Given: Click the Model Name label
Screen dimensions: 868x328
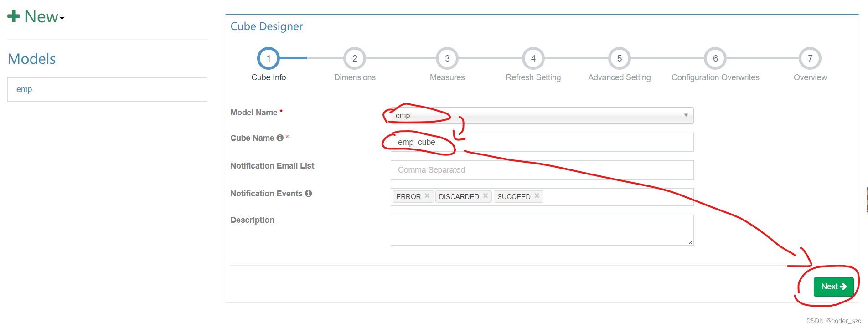Looking at the screenshot, I should pyautogui.click(x=254, y=113).
